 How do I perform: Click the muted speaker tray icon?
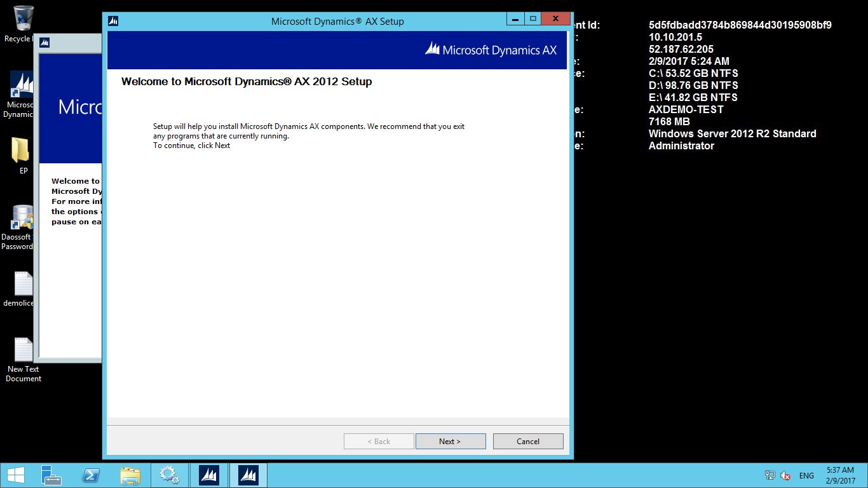click(785, 475)
